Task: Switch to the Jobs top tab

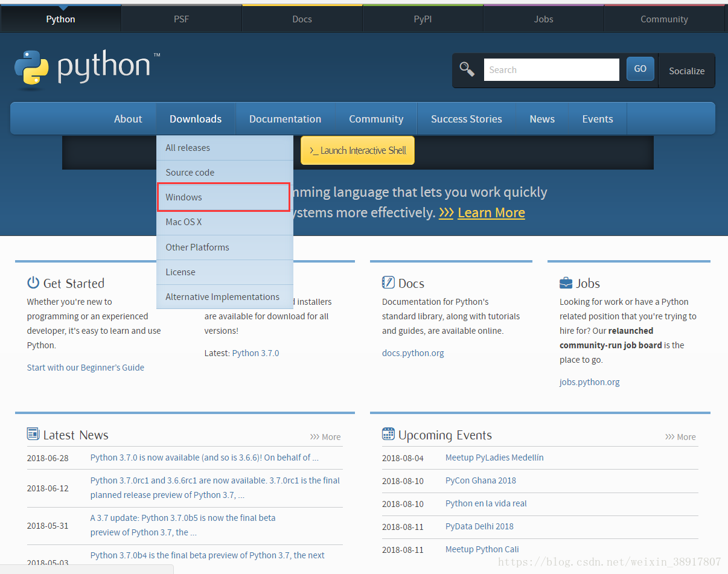Action: [543, 19]
